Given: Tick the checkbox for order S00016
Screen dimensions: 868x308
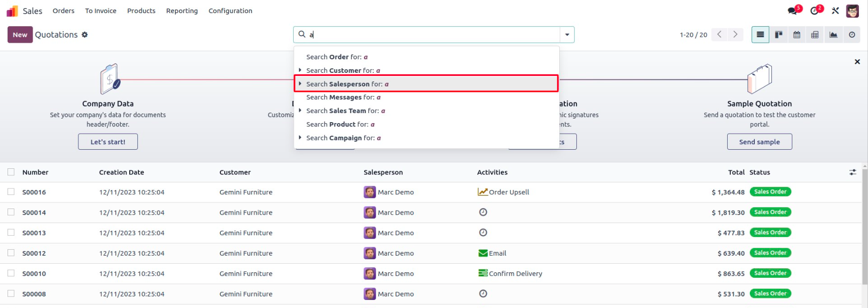Looking at the screenshot, I should click(x=11, y=192).
